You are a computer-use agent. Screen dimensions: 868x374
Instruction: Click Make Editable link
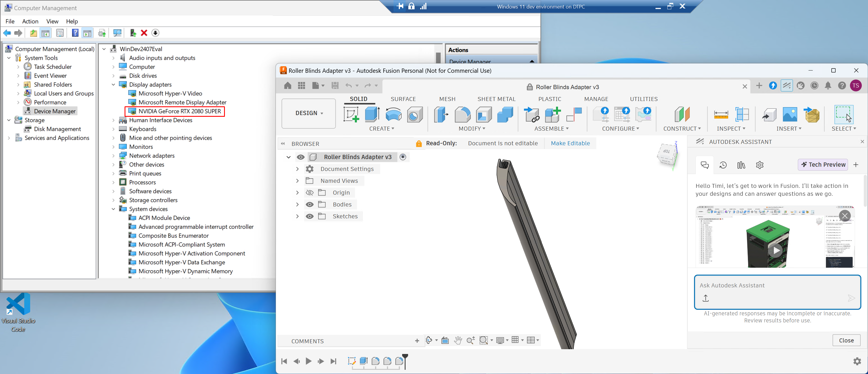point(570,143)
